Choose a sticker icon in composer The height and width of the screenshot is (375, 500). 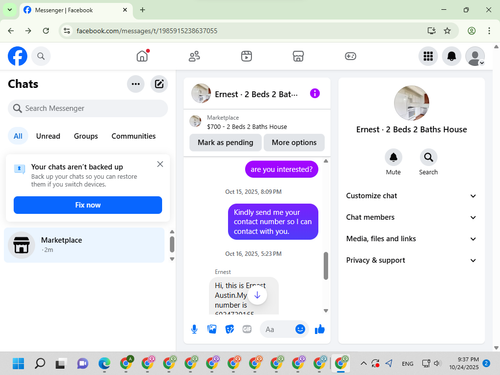(x=229, y=329)
